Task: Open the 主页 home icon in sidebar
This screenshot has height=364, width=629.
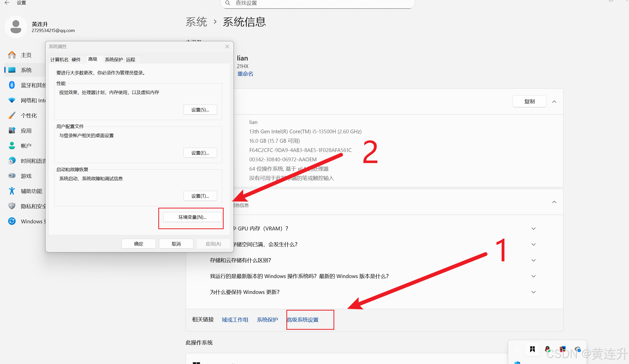Action: point(12,55)
